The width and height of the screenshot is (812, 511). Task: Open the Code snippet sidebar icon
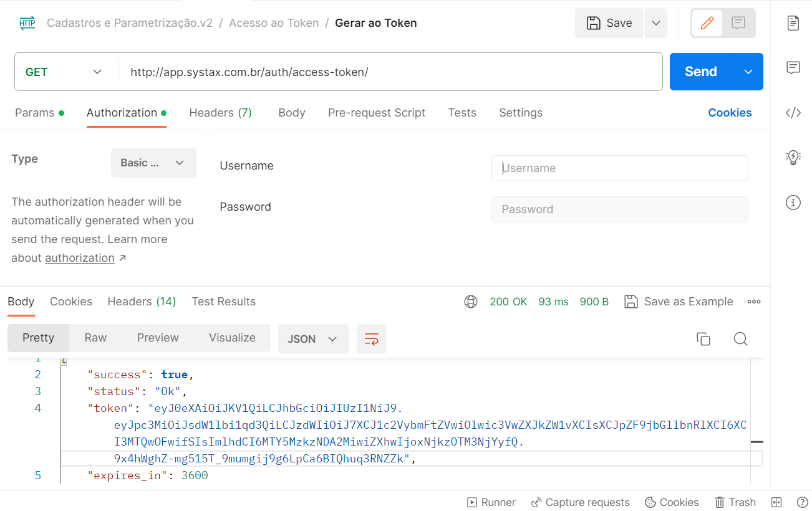coord(793,113)
